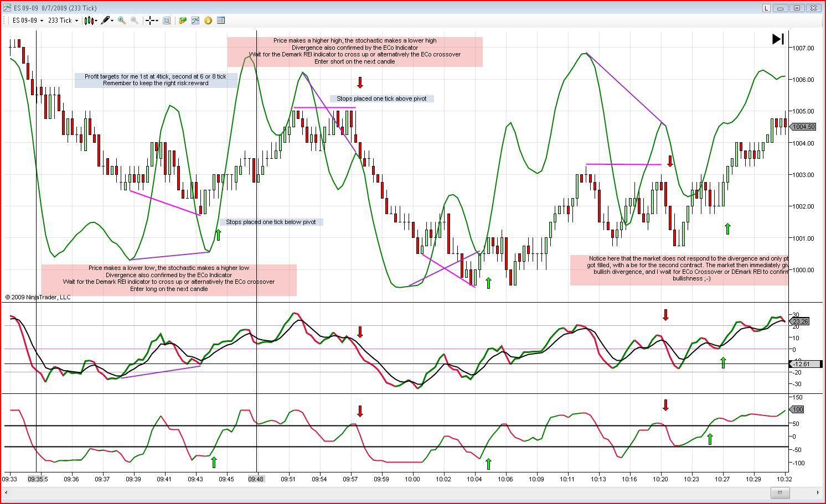The width and height of the screenshot is (826, 504).
Task: Click the 1004.50 current price marker
Action: [803, 127]
